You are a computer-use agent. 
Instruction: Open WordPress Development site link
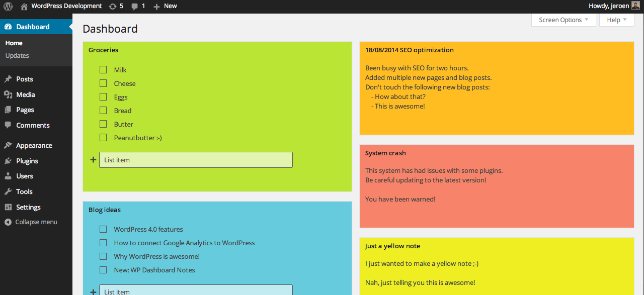[x=66, y=6]
